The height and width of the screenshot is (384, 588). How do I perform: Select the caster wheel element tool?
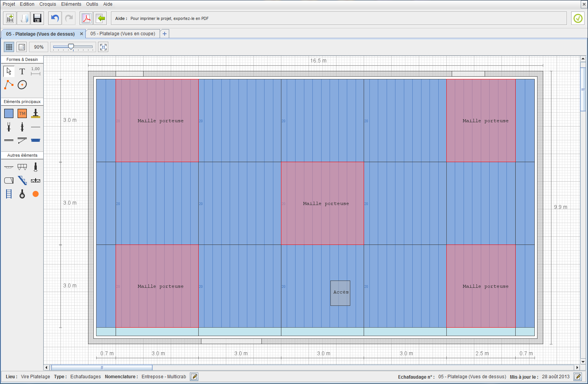click(22, 194)
